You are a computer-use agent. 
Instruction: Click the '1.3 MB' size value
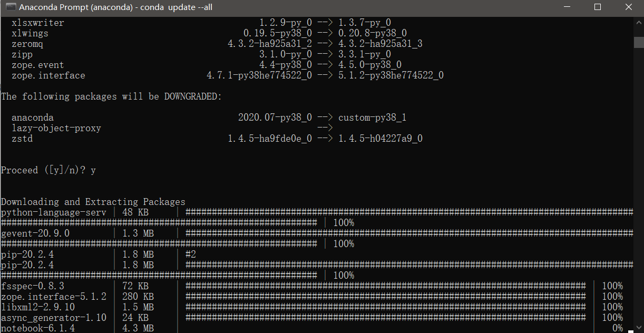point(138,233)
